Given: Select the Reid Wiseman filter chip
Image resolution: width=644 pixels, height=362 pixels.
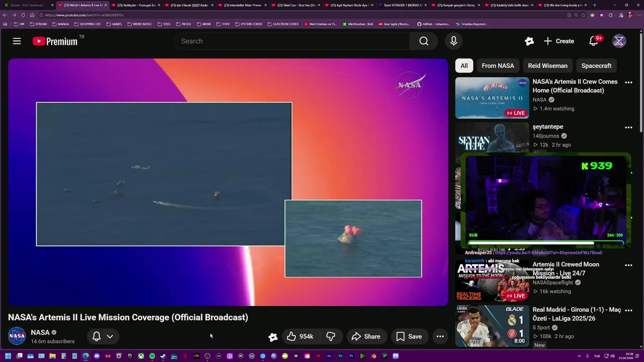Looking at the screenshot, I should pos(547,65).
